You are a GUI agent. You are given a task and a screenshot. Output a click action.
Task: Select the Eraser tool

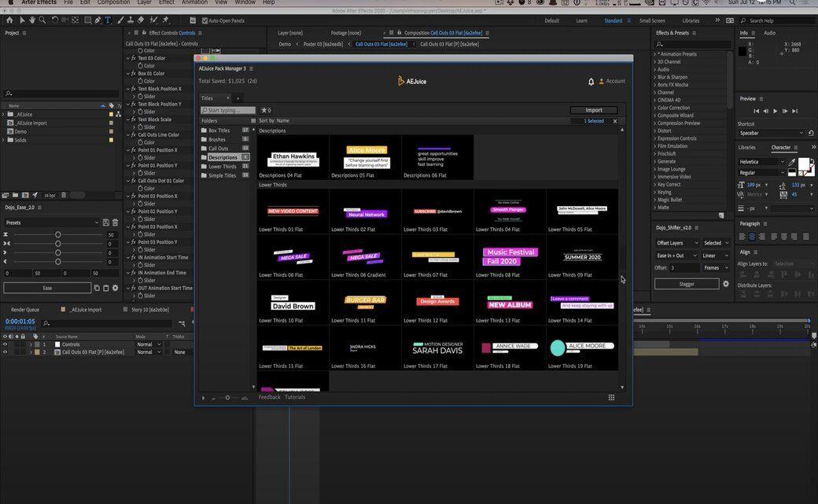tap(140, 20)
